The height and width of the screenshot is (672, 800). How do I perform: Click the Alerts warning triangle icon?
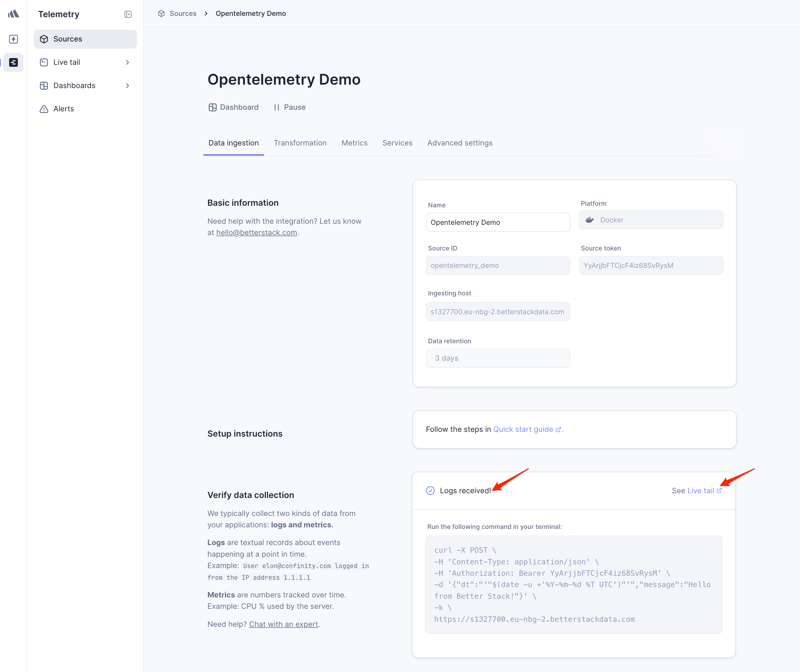point(44,109)
